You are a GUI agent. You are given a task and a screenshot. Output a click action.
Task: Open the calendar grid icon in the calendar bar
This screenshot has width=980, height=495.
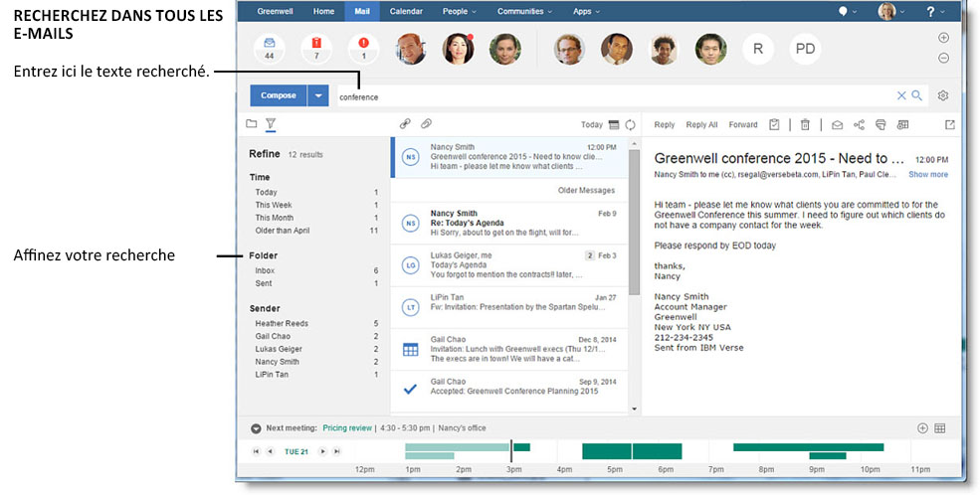[x=940, y=428]
